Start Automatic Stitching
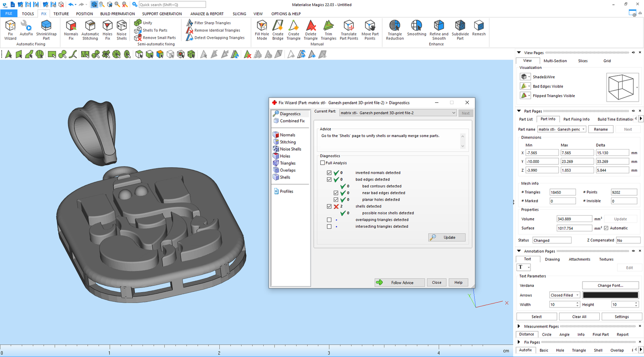 tap(90, 30)
